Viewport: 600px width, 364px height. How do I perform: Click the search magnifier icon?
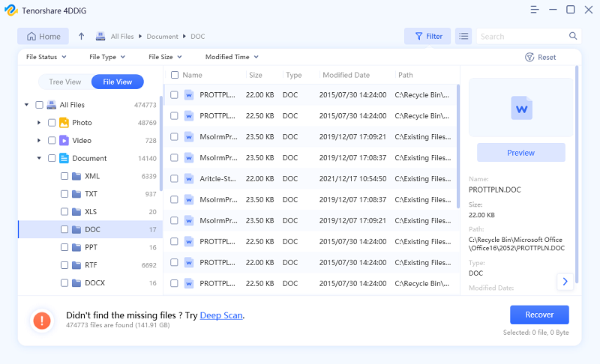[x=573, y=36]
